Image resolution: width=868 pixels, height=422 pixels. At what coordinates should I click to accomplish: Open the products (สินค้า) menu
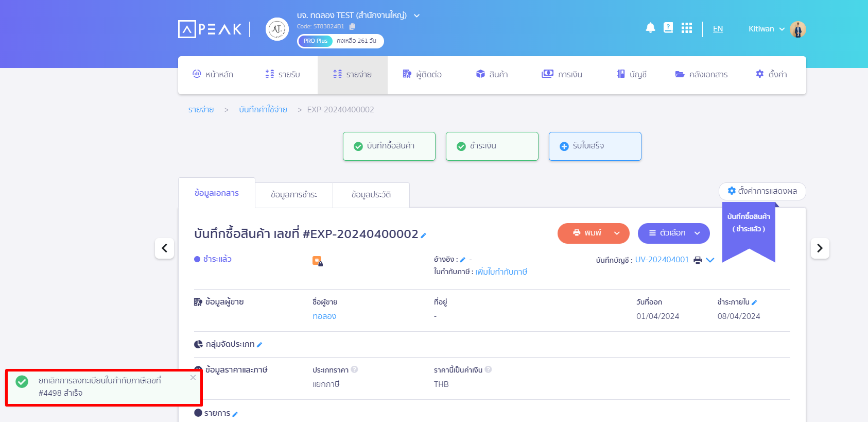(492, 75)
